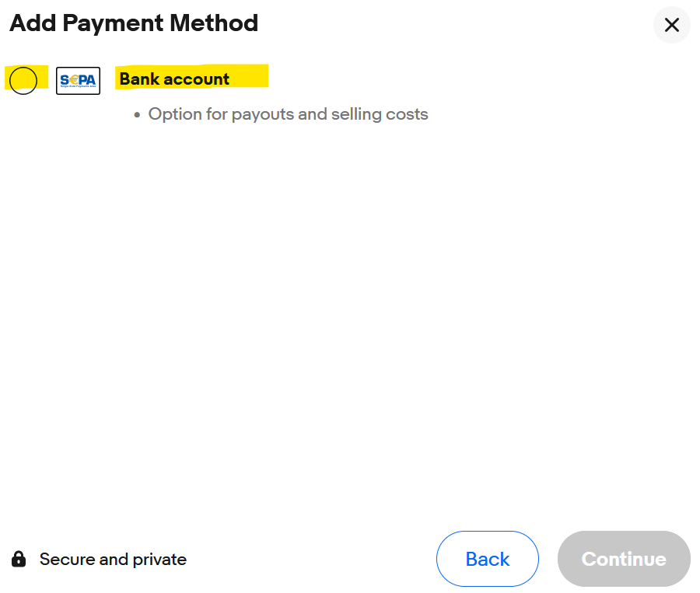Click the Bank account label
700x593 pixels.
coord(174,79)
